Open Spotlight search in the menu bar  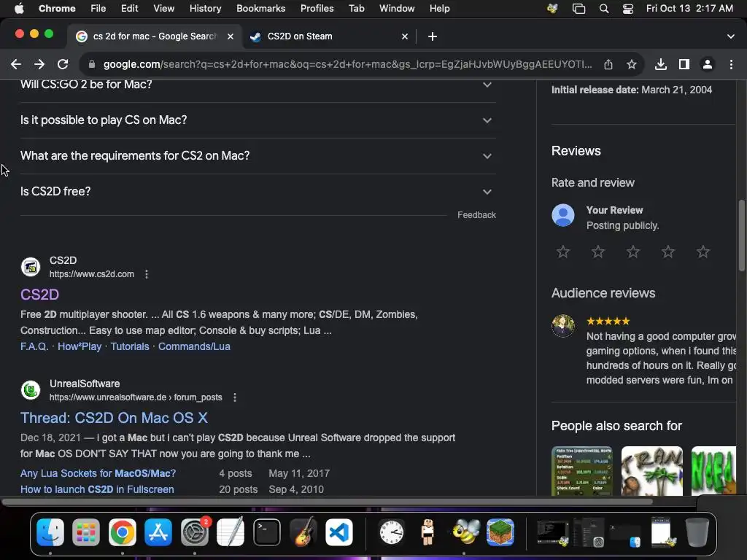pos(604,8)
